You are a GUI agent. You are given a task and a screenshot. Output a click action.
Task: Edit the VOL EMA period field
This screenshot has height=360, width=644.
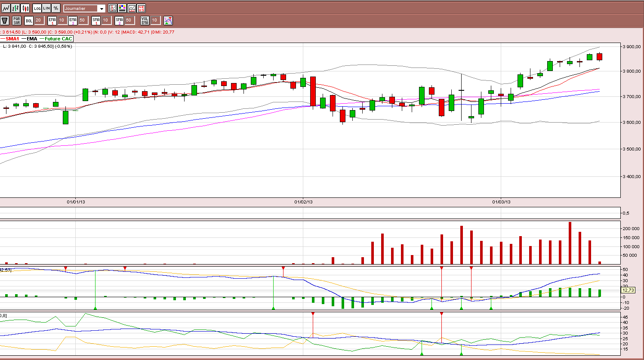[x=155, y=20]
